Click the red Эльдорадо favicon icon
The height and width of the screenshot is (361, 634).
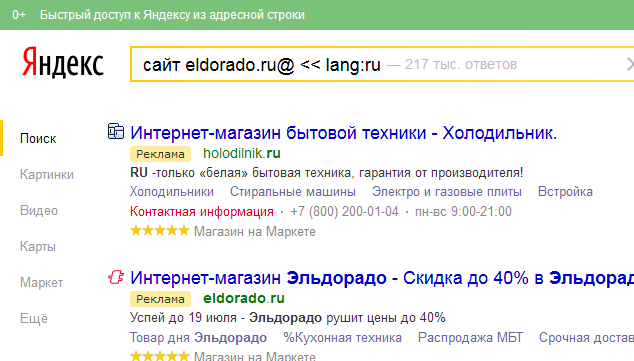pos(116,277)
